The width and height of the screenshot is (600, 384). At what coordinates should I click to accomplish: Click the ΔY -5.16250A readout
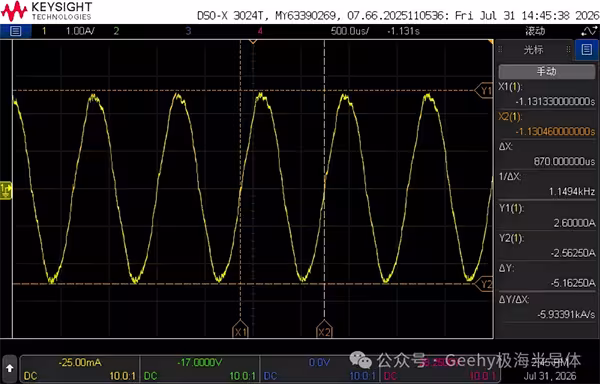(x=547, y=276)
